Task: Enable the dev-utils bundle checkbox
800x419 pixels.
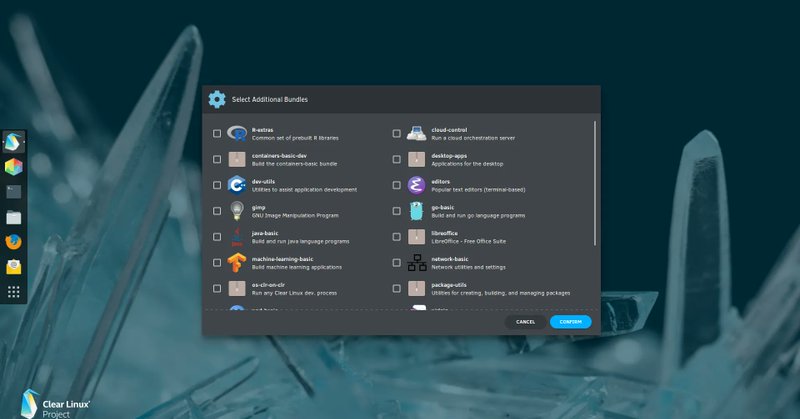Action: [x=217, y=185]
